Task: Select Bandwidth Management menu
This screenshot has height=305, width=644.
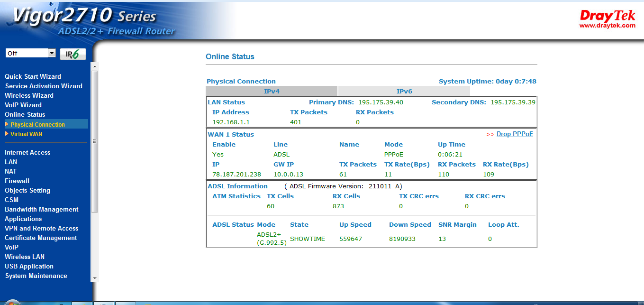Action: [x=41, y=209]
